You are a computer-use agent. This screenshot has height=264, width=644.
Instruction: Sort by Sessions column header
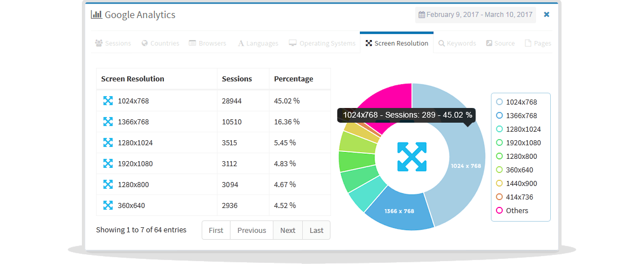pos(243,79)
